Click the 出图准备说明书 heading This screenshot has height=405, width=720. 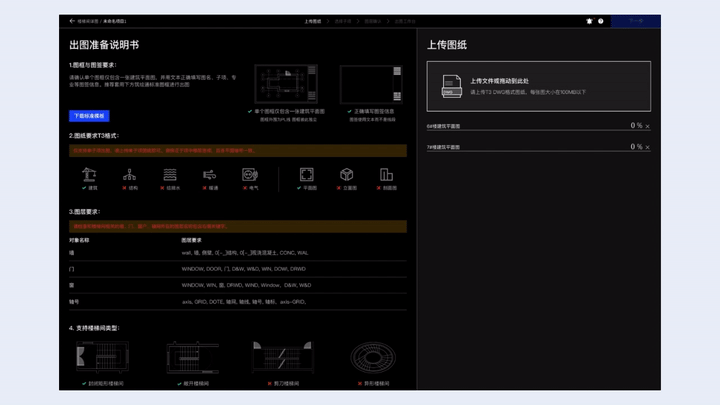[x=104, y=45]
